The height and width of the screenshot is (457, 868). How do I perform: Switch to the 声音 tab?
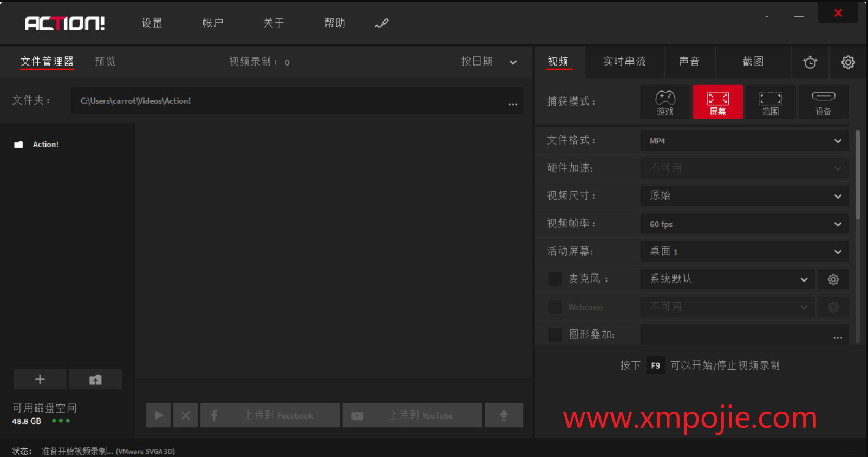point(689,62)
